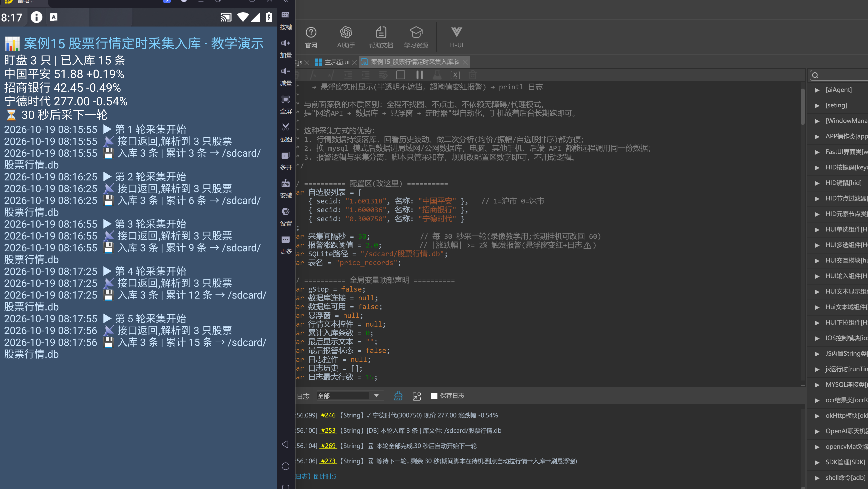
Task: Click 全屏 fullscreen in emulator sidebar
Action: (286, 104)
